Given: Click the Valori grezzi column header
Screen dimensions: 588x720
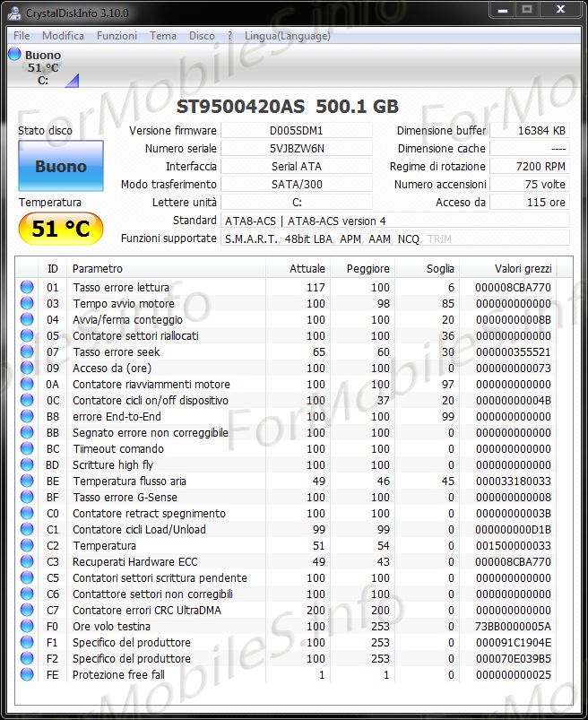Looking at the screenshot, I should [x=523, y=269].
